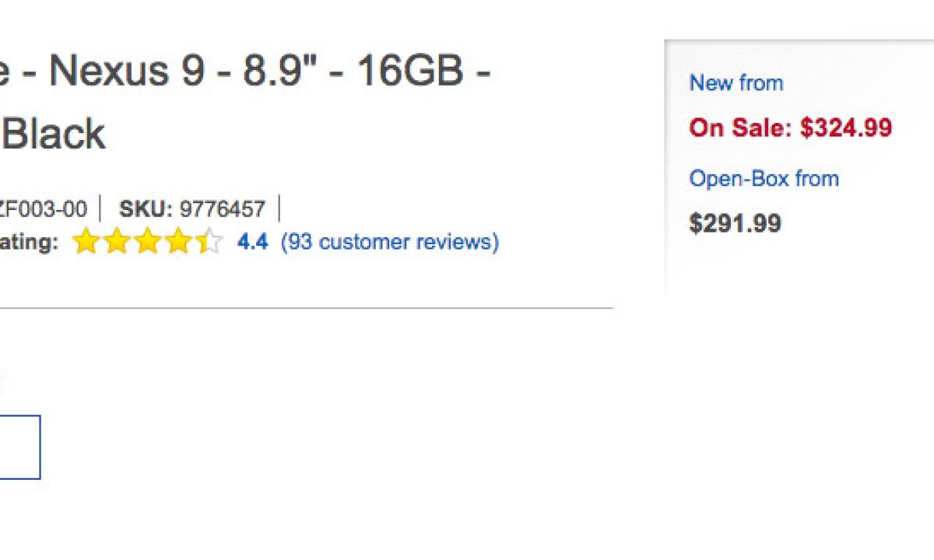Screen dimensions: 934x560
Task: Select the model number ending ZF003-00
Action: 43,209
